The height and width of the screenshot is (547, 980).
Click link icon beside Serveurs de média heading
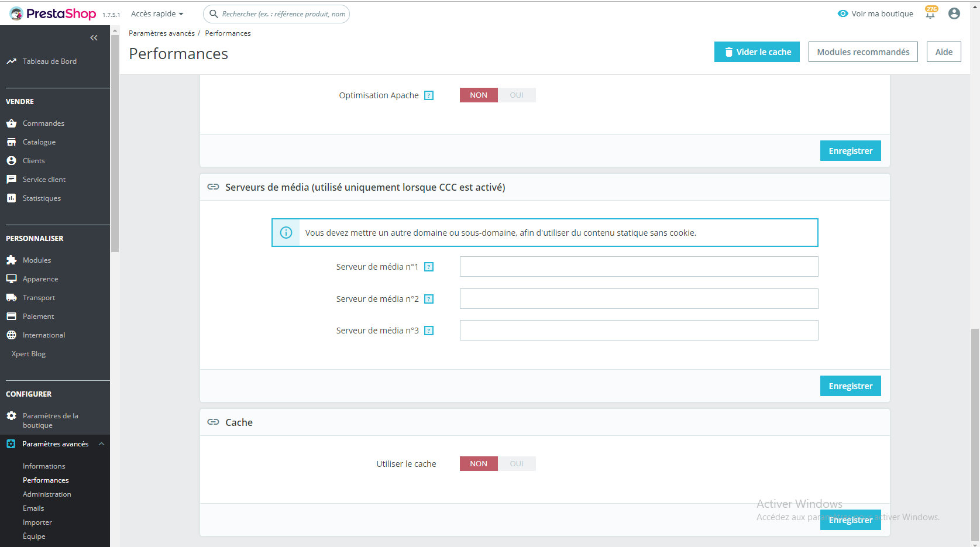(214, 187)
